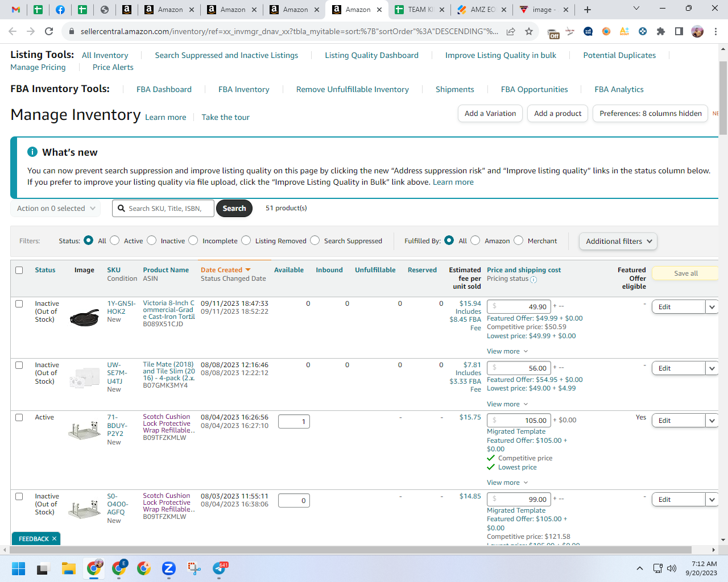Open All Inventory listing tool
728x582 pixels.
click(x=105, y=55)
